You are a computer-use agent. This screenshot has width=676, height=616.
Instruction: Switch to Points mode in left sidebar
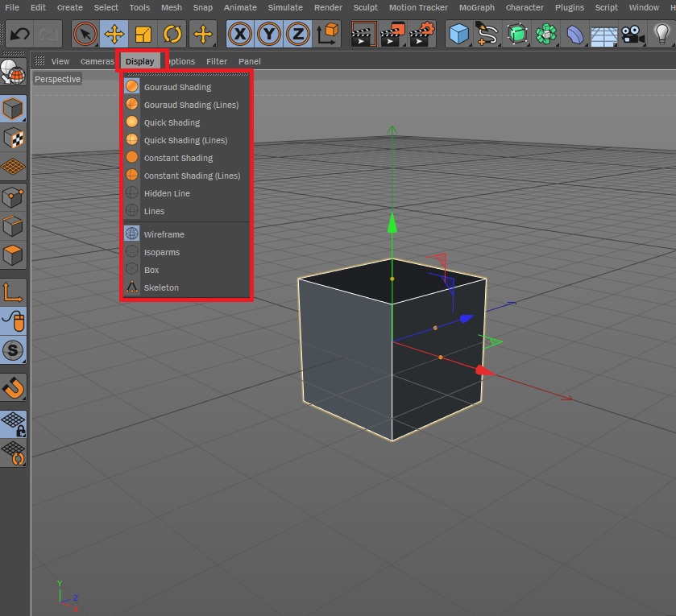pyautogui.click(x=14, y=197)
